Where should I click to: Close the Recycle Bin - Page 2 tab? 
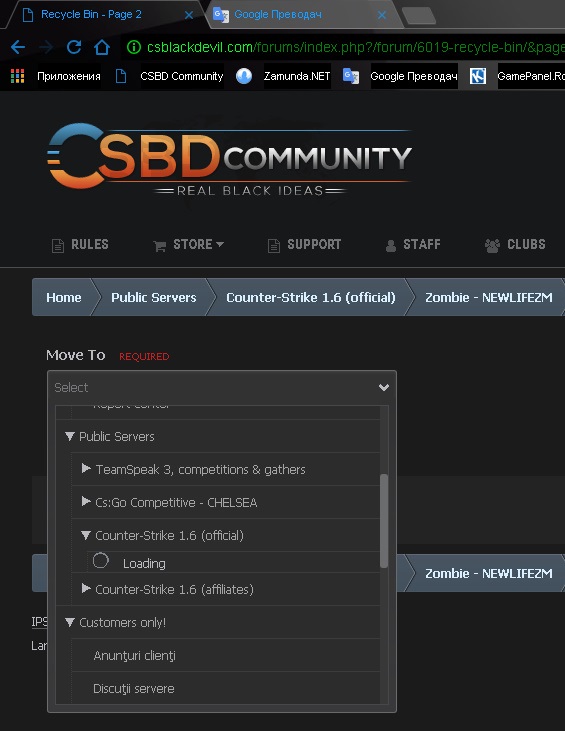pos(189,15)
